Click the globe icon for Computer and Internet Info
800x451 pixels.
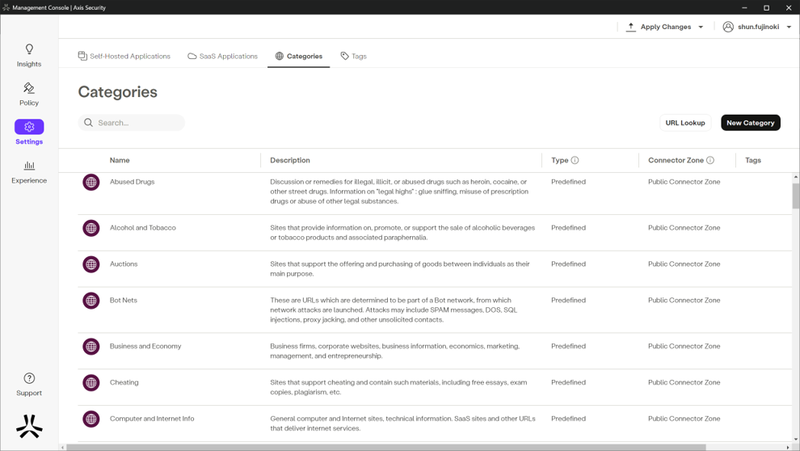[91, 419]
